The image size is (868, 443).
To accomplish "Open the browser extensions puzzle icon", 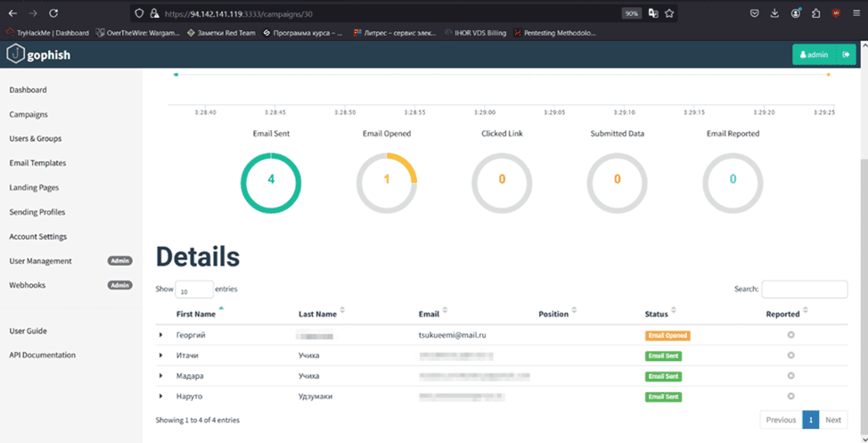I will point(815,13).
